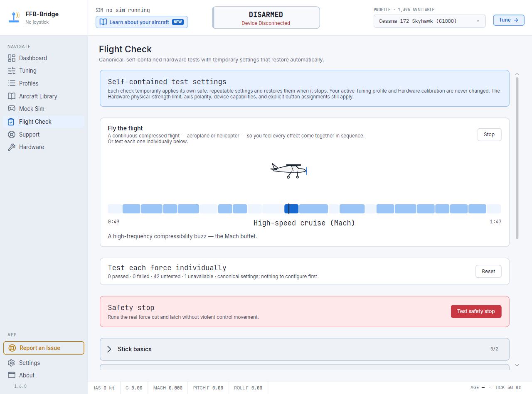Expand the Stick basics section
532x394 pixels.
[305, 349]
